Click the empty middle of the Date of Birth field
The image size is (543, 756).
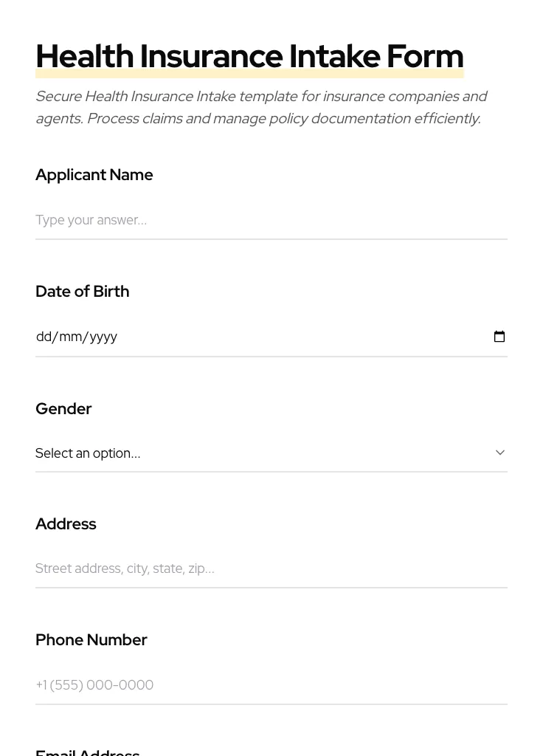295,337
